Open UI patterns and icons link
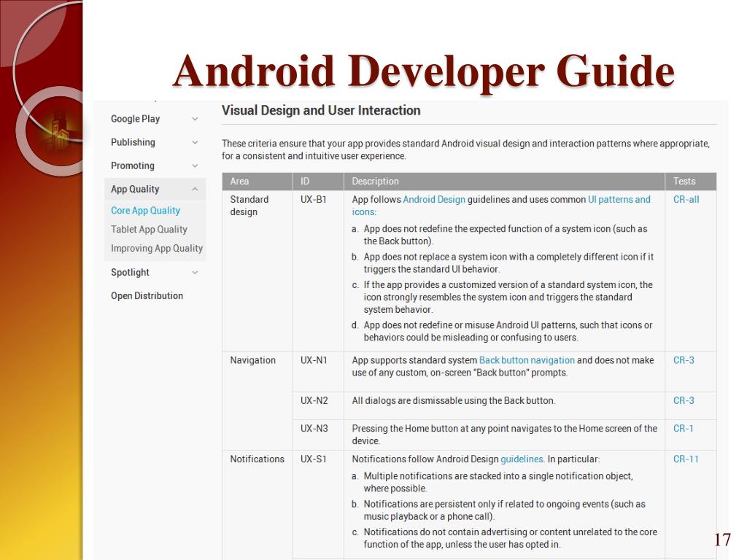Image resolution: width=747 pixels, height=560 pixels. coord(619,200)
